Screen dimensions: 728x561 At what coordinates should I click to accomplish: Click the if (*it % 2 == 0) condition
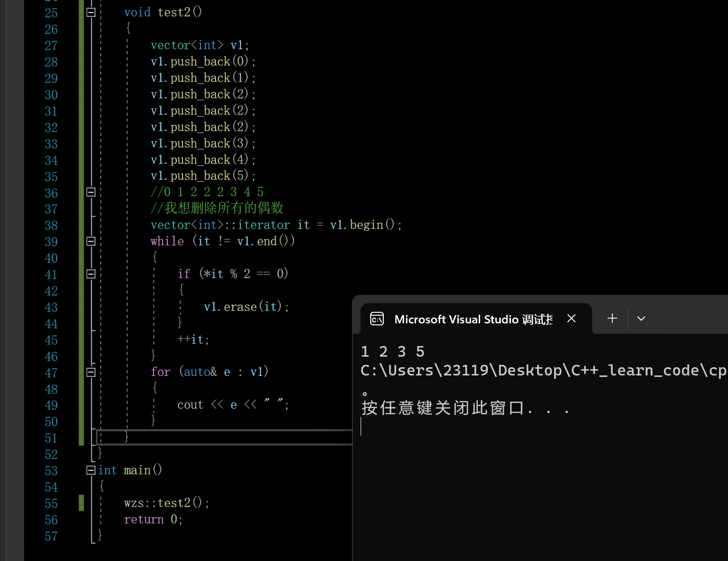tap(233, 274)
